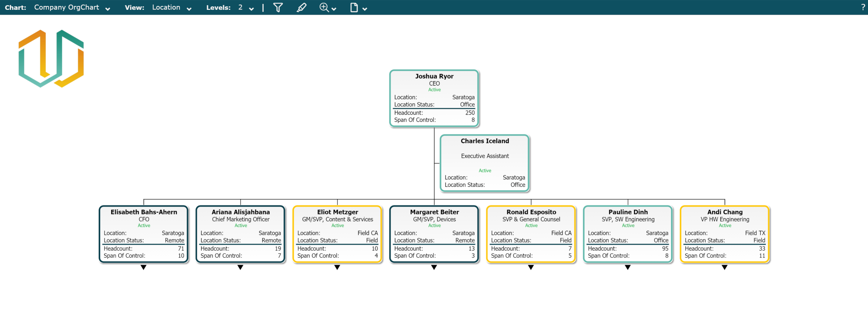Open document options dropdown arrow
The height and width of the screenshot is (314, 868).
click(x=365, y=9)
